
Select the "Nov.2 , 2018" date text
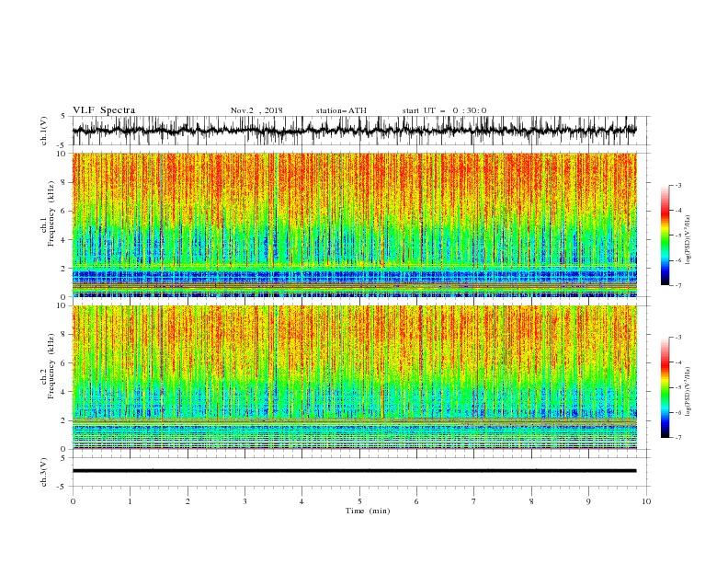(x=256, y=110)
